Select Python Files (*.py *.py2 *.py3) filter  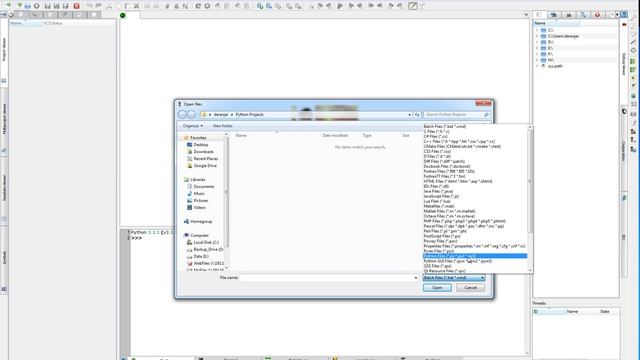pos(475,256)
